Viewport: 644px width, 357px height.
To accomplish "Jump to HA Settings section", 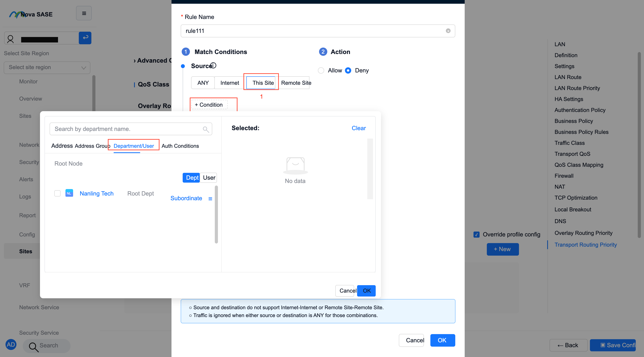I will [x=569, y=99].
